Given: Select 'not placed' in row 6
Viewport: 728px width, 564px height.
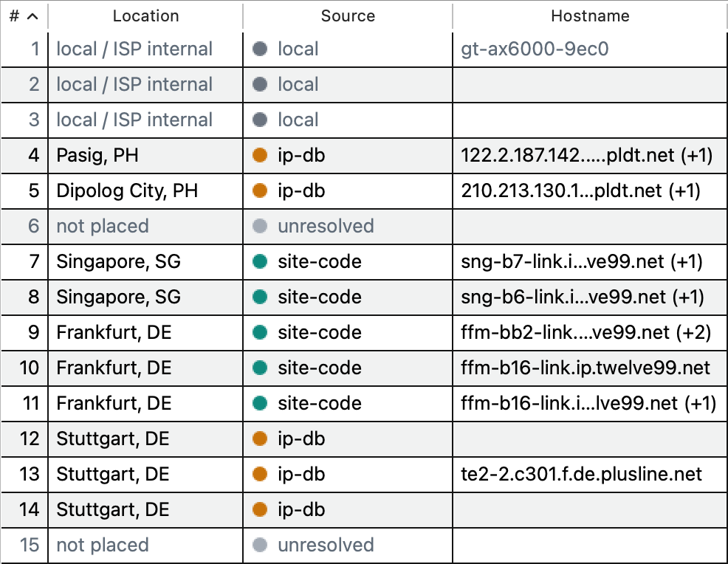Looking at the screenshot, I should [103, 226].
